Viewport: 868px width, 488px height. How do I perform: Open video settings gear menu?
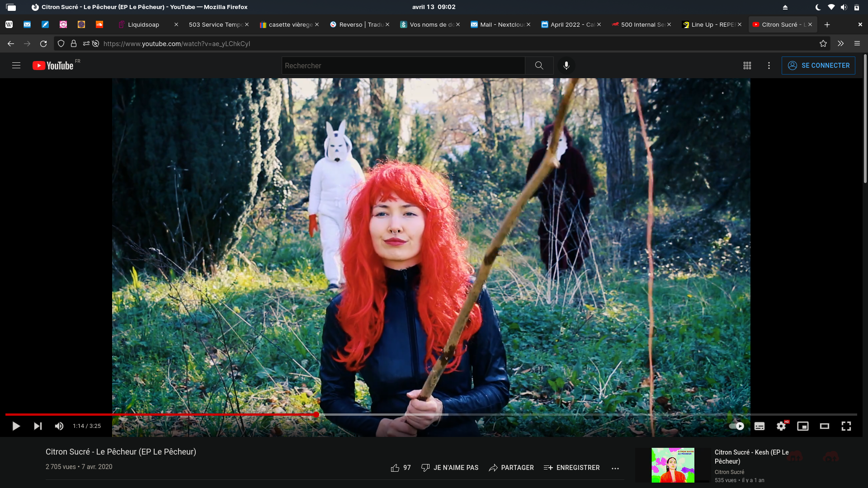point(781,426)
